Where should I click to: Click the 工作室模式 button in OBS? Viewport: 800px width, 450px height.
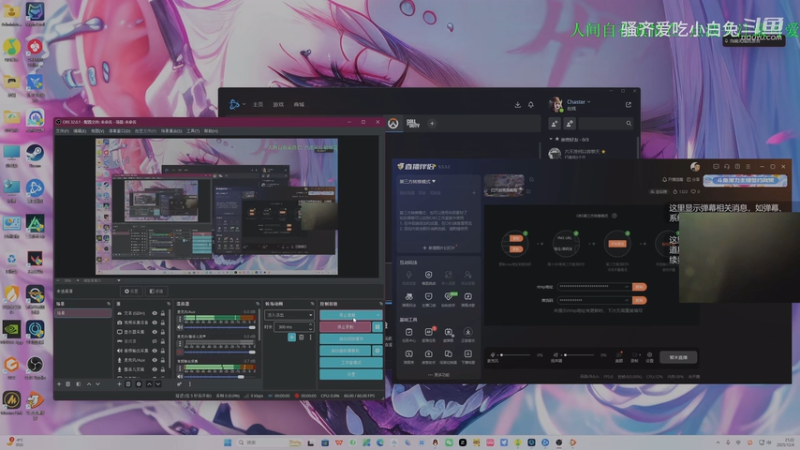(351, 362)
